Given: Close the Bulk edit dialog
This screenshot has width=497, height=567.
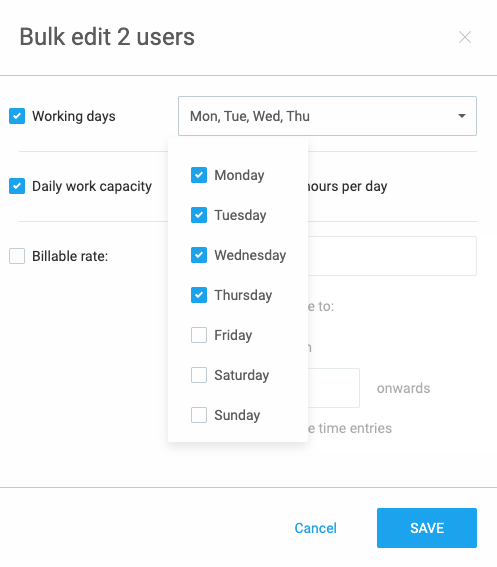Looking at the screenshot, I should click(465, 37).
